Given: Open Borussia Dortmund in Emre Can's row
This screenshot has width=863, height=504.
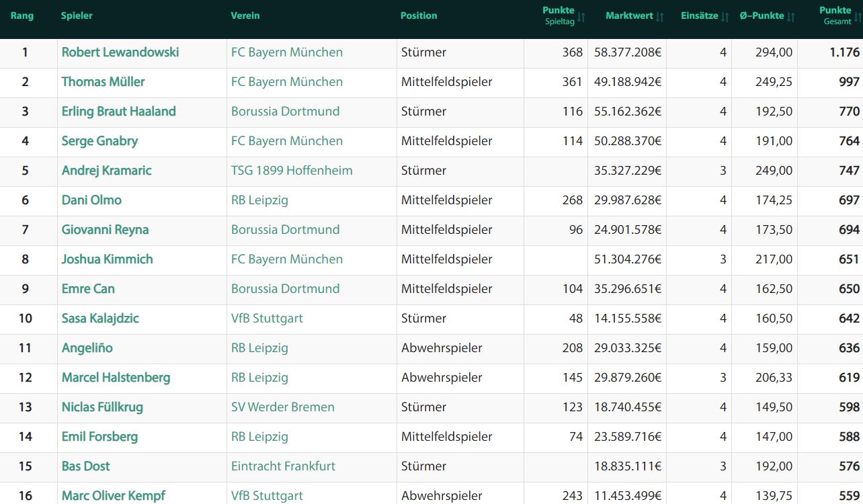Looking at the screenshot, I should (286, 289).
